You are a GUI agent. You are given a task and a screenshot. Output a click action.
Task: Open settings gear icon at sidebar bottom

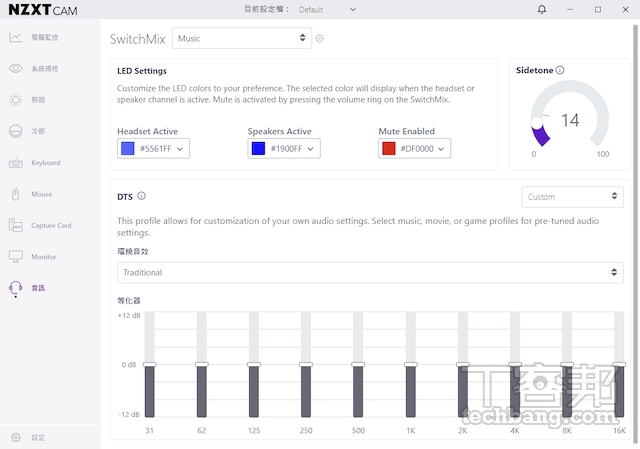(16, 438)
